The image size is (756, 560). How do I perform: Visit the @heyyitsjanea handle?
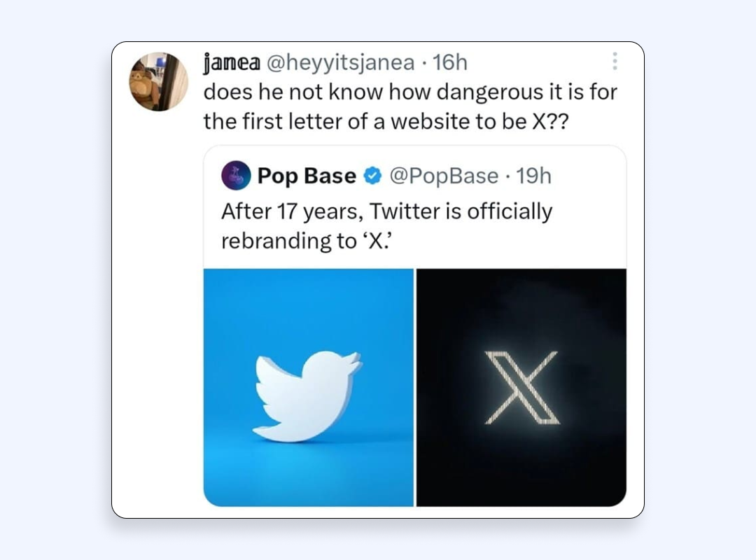(340, 63)
